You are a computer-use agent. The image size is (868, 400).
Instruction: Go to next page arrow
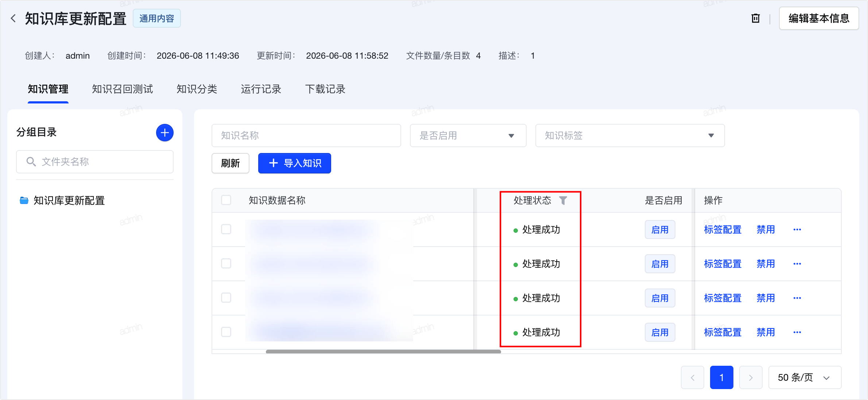[751, 377]
